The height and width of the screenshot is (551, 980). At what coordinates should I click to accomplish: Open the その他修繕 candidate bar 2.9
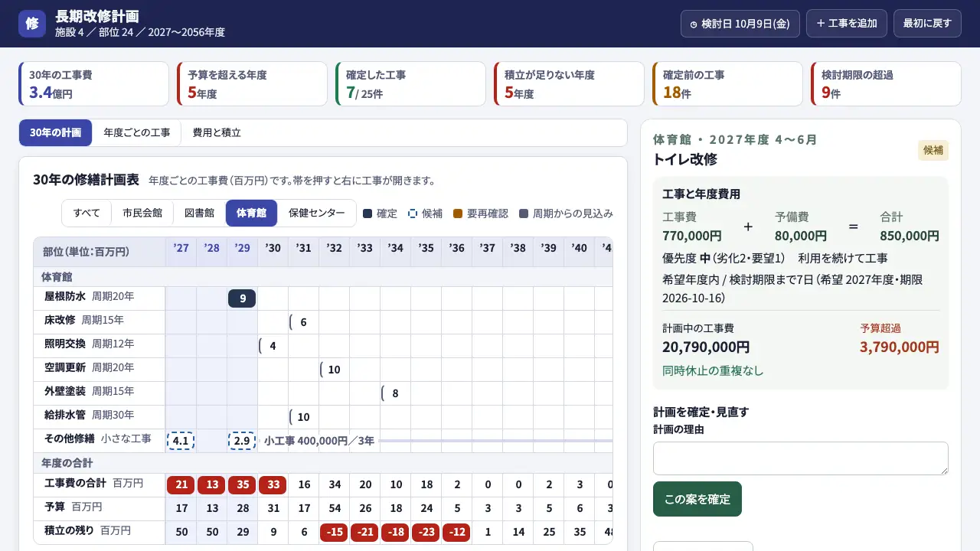(242, 441)
